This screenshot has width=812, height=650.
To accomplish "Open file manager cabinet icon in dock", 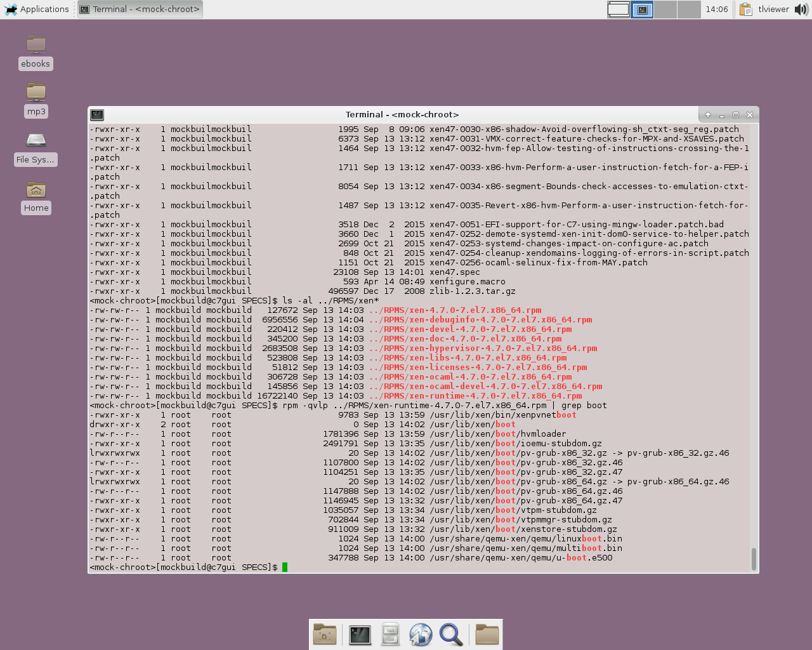I will [x=390, y=635].
